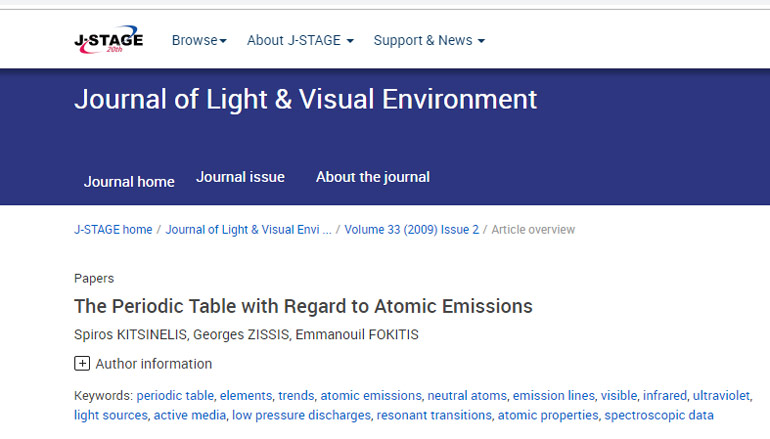Open the About the journal tab
The image size is (770, 439).
click(x=372, y=177)
